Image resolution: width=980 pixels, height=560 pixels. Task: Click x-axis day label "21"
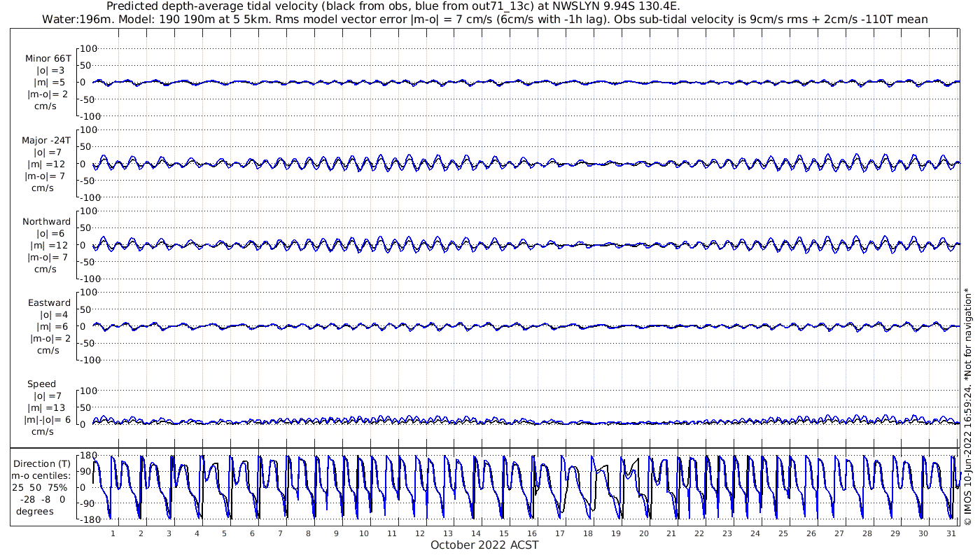pos(671,533)
